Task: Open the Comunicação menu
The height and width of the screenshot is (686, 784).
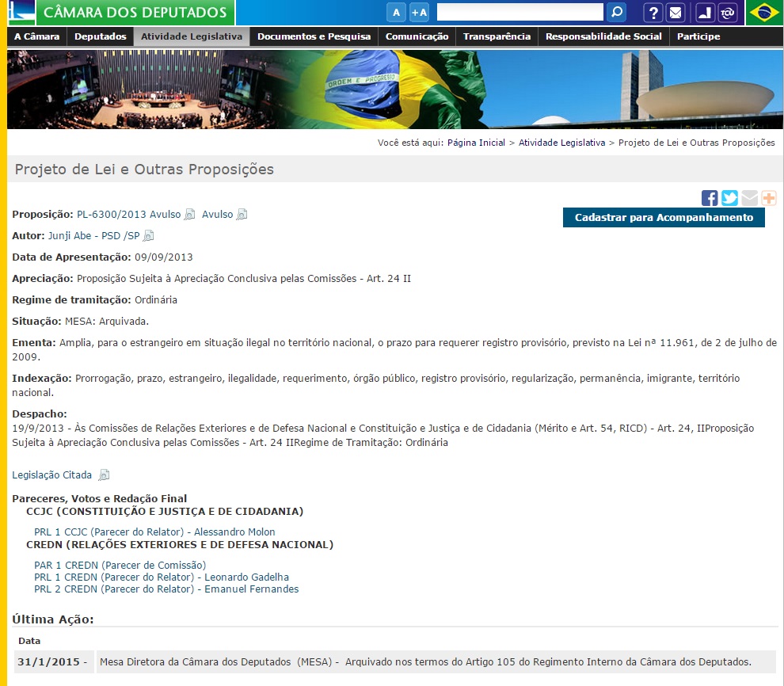Action: coord(417,36)
